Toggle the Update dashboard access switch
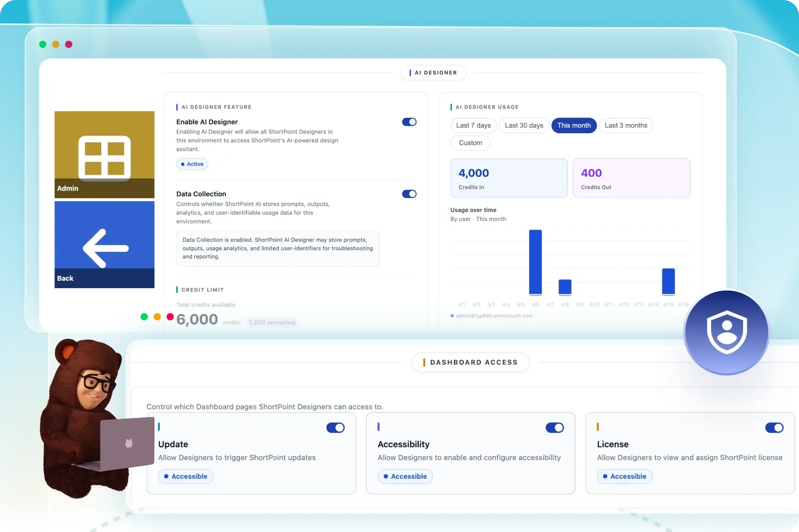Viewport: 799px width, 532px height. (x=336, y=428)
